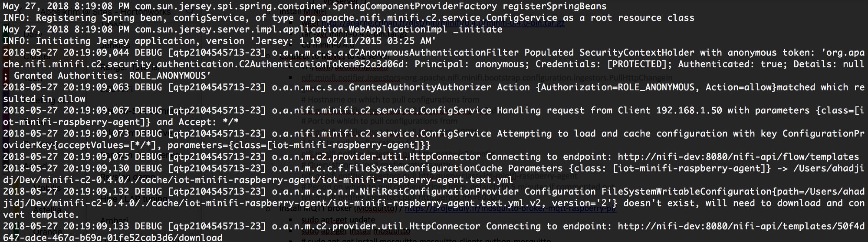This screenshot has width=868, height=242.
Task: Click the nifi-api/flow/templates endpoint URL
Action: coord(738,157)
